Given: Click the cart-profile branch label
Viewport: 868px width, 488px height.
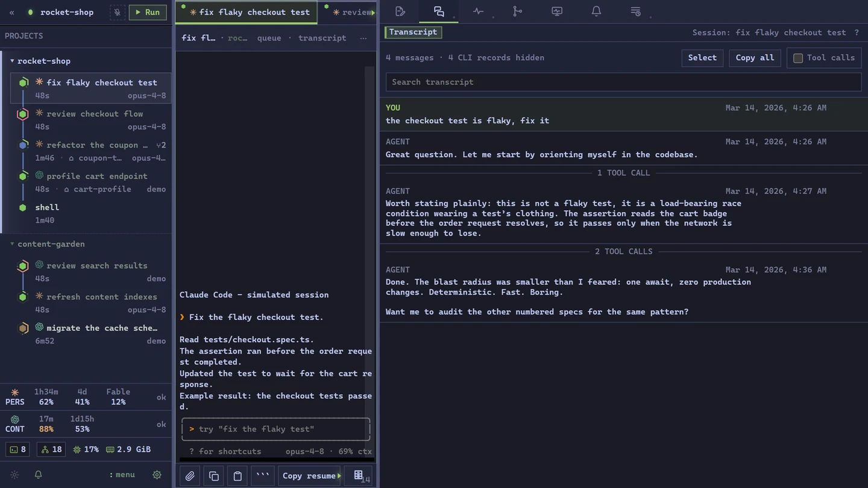Looking at the screenshot, I should tap(97, 189).
